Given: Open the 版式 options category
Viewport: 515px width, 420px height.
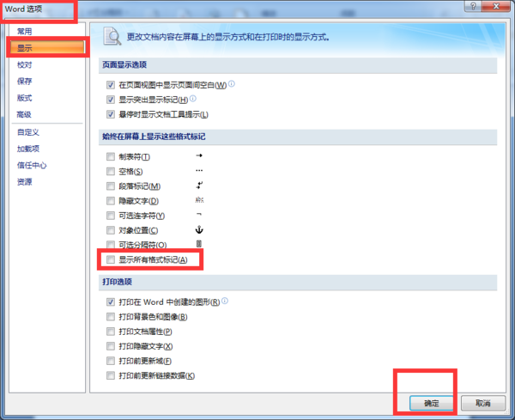Looking at the screenshot, I should tap(24, 98).
